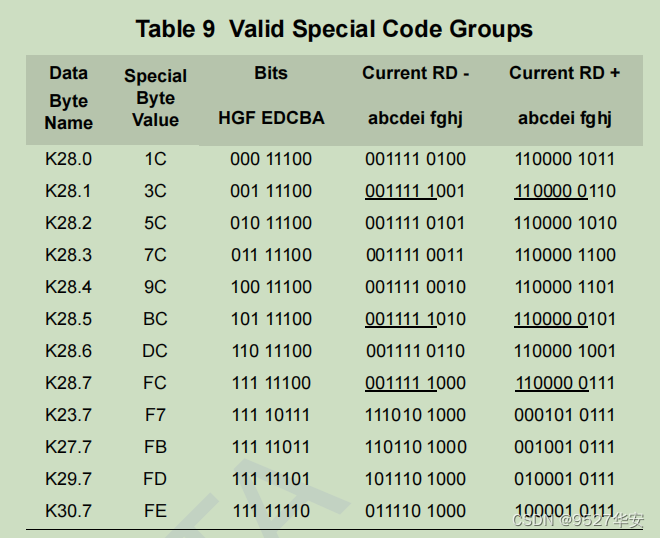Click the table title 'Table 9 Valid Special Code Groups'

point(334,29)
